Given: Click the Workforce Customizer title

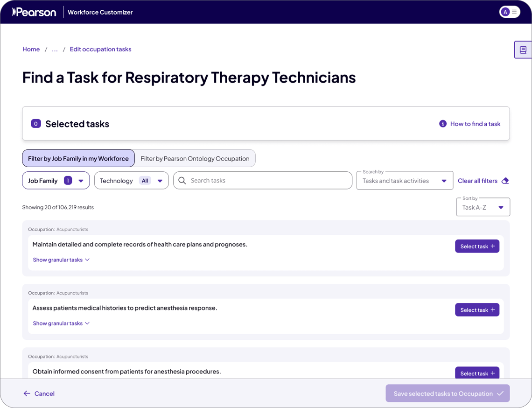Looking at the screenshot, I should 100,12.
